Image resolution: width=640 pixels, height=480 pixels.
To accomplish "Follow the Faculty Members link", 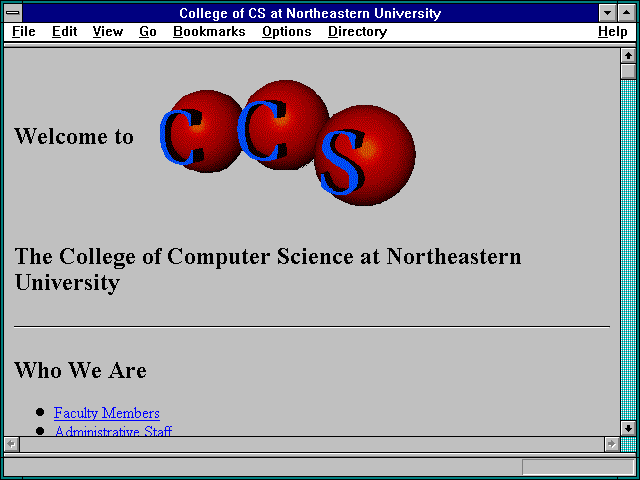I will tap(107, 413).
